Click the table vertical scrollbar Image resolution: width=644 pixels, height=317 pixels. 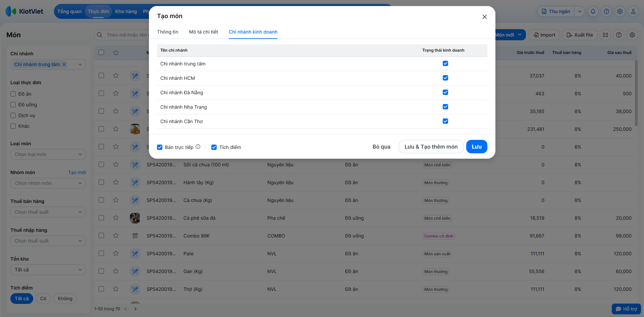636,93
